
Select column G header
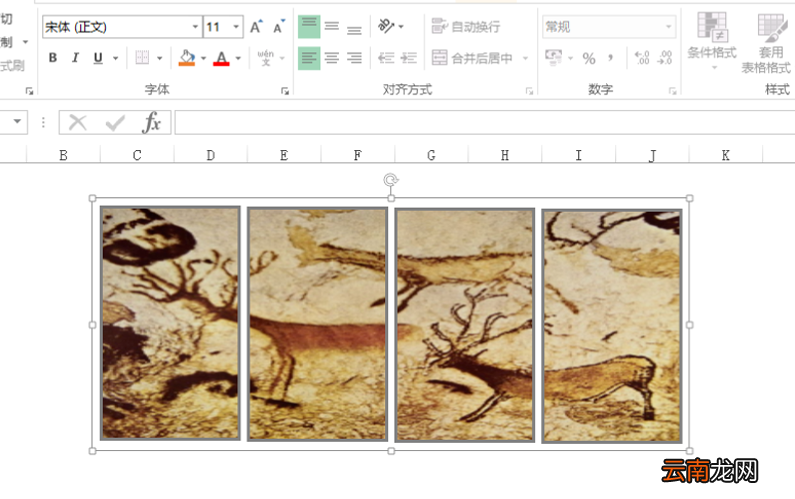click(x=431, y=155)
